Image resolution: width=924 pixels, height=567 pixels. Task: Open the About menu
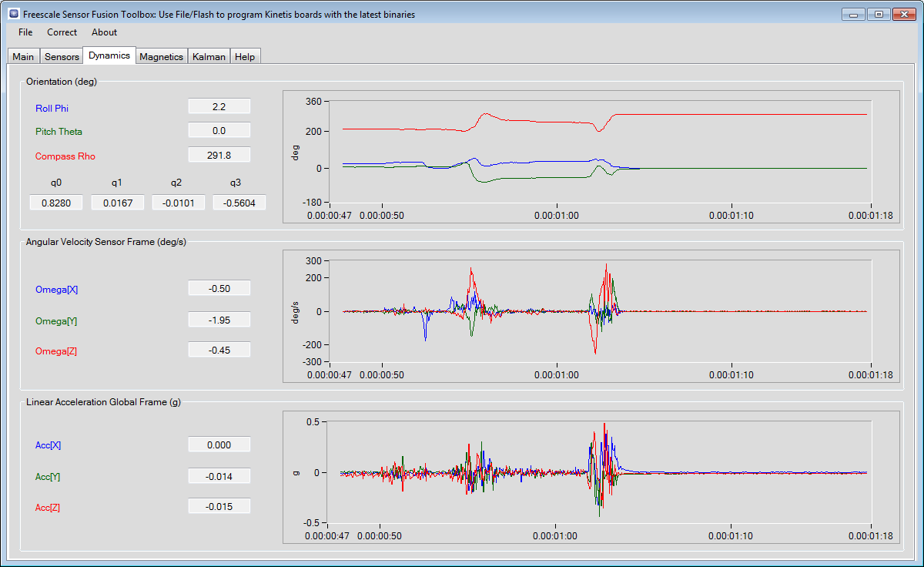104,32
